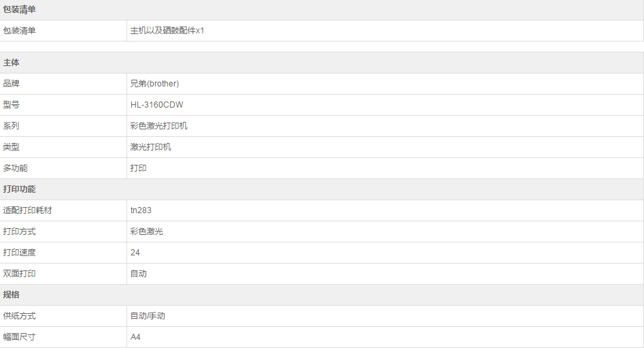Image resolution: width=644 pixels, height=348 pixels.
Task: Click the model value HL-3160CDW
Action: (x=156, y=105)
